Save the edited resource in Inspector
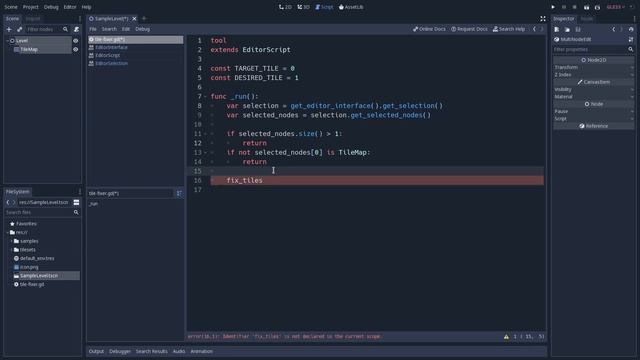Screen dimensions: 640x360 [x=578, y=29]
